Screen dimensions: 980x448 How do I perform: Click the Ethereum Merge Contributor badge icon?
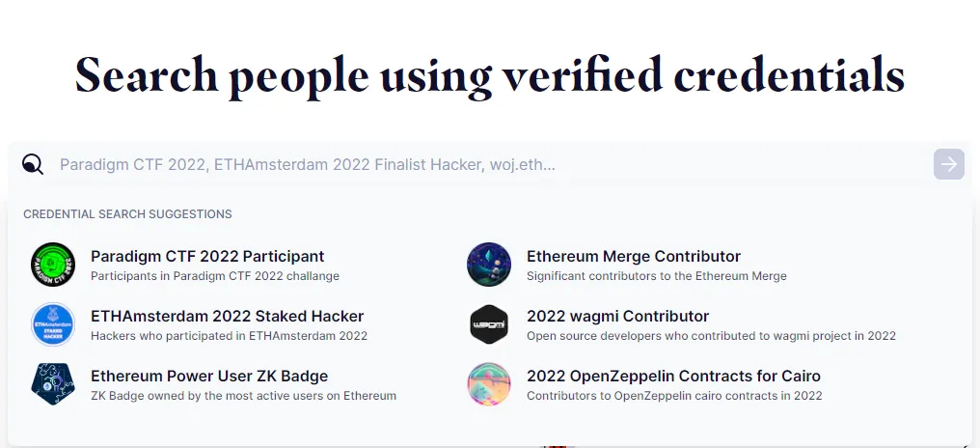(489, 265)
